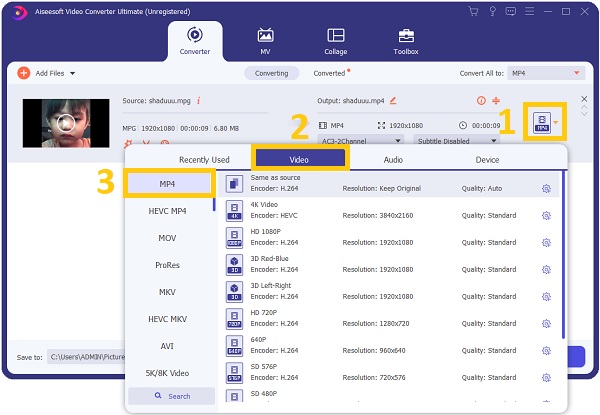Screen dimensions: 600x415
Task: Show the Converting list
Action: [x=272, y=73]
